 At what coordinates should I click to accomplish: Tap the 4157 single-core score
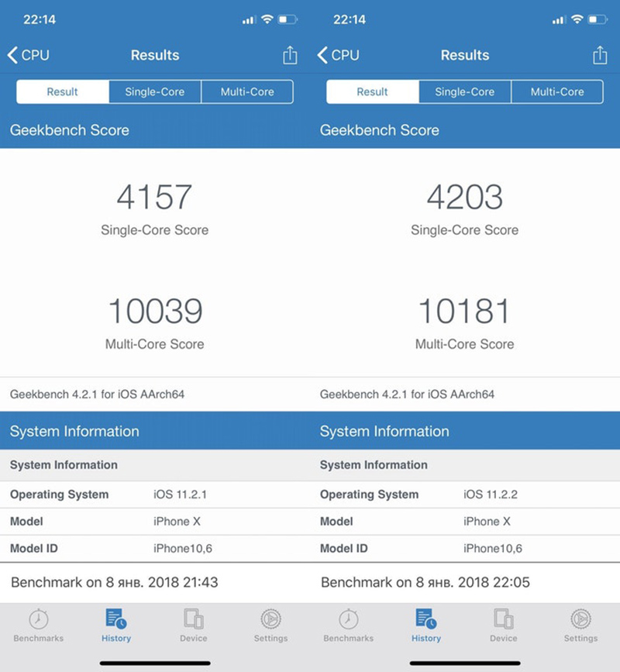(154, 197)
